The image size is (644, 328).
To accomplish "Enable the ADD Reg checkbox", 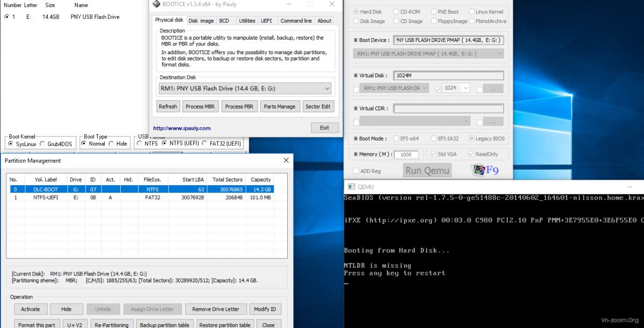I will pos(357,171).
